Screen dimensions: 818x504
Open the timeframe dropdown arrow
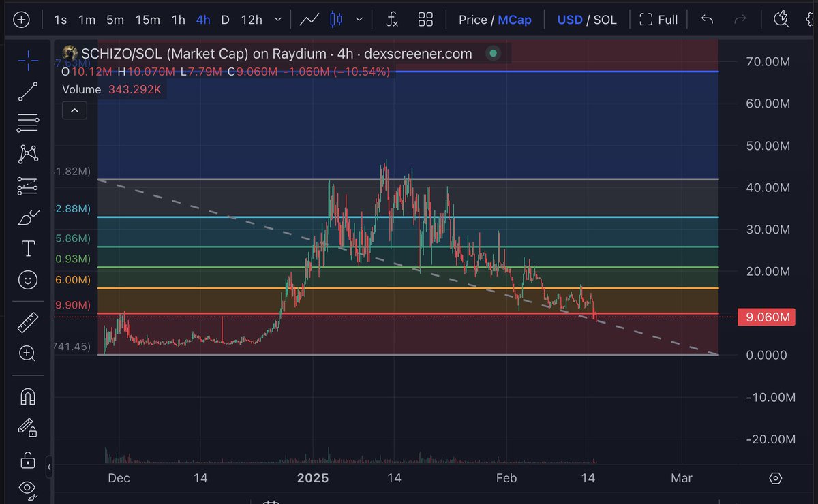click(x=277, y=20)
